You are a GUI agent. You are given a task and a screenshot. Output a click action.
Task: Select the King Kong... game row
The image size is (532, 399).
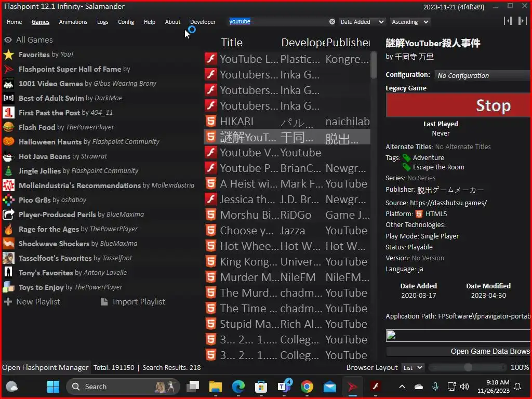[x=287, y=262]
